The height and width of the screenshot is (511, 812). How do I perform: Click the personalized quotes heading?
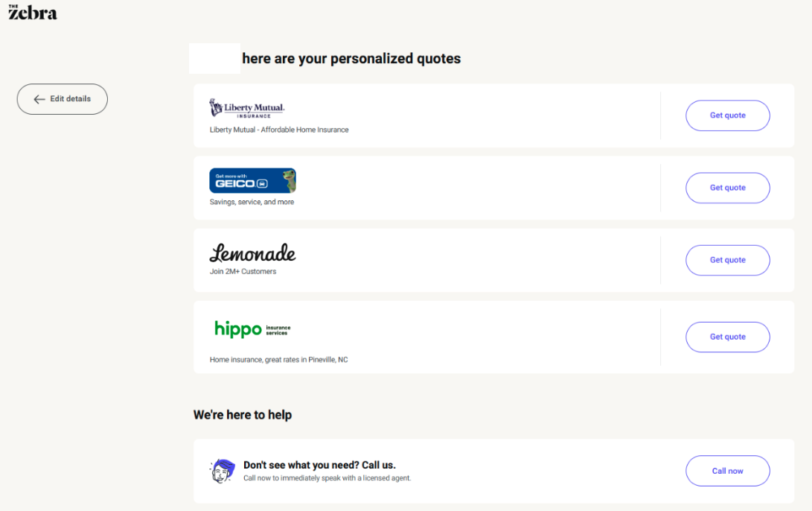(x=351, y=59)
